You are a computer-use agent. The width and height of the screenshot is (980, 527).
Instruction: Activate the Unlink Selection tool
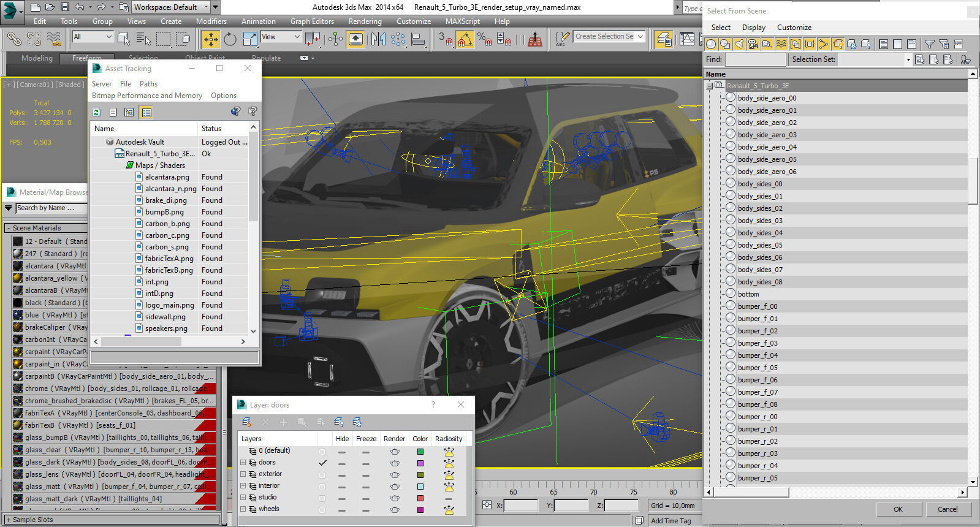pos(34,39)
